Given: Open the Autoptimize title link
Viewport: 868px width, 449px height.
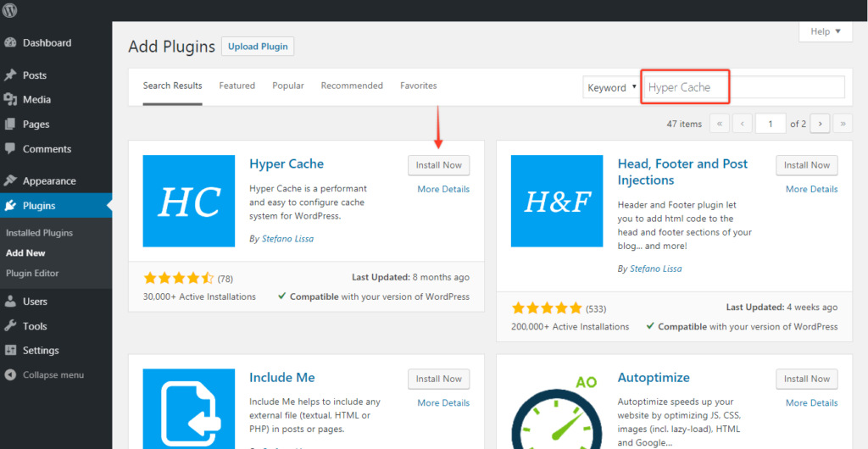Looking at the screenshot, I should pos(654,378).
